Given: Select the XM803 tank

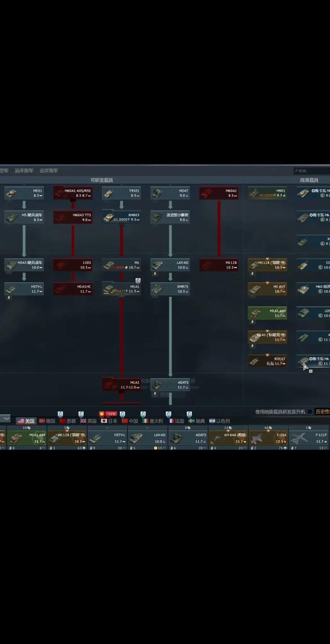Looking at the screenshot, I should tap(121, 217).
